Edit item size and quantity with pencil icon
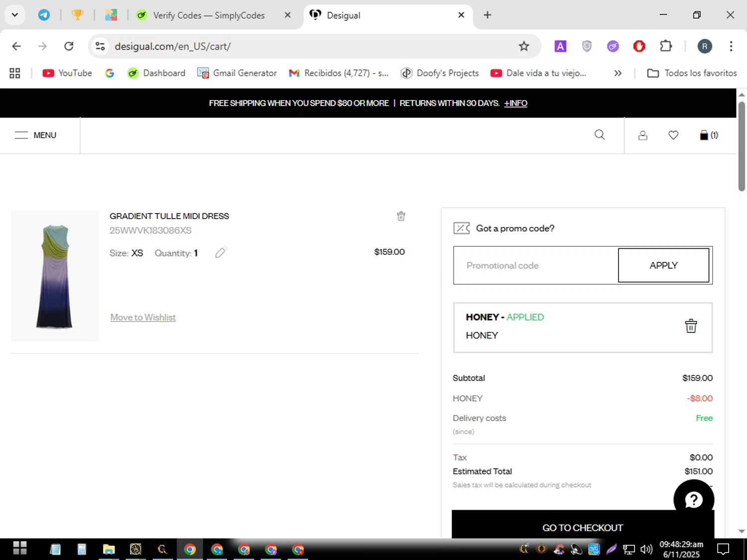The image size is (747, 560). point(221,252)
